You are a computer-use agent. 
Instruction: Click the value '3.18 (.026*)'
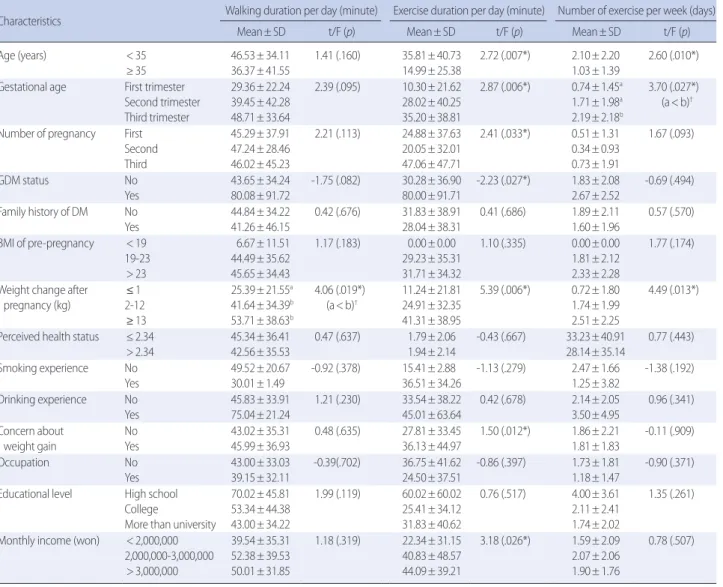505,541
